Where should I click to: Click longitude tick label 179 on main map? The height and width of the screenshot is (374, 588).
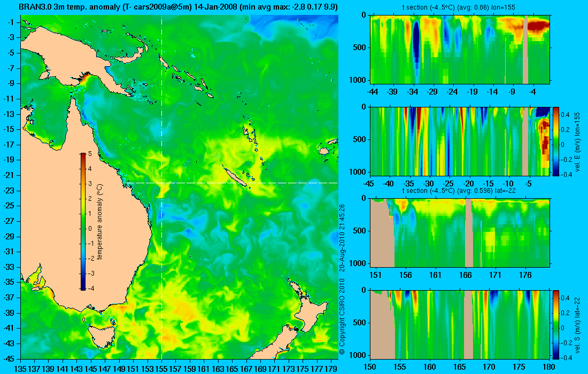pyautogui.click(x=330, y=369)
